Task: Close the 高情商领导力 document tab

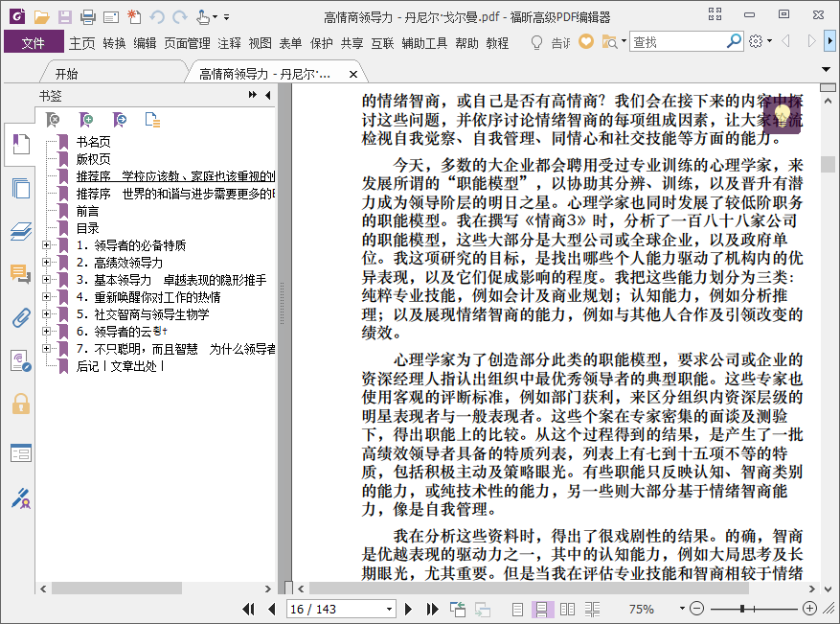Action: click(353, 74)
